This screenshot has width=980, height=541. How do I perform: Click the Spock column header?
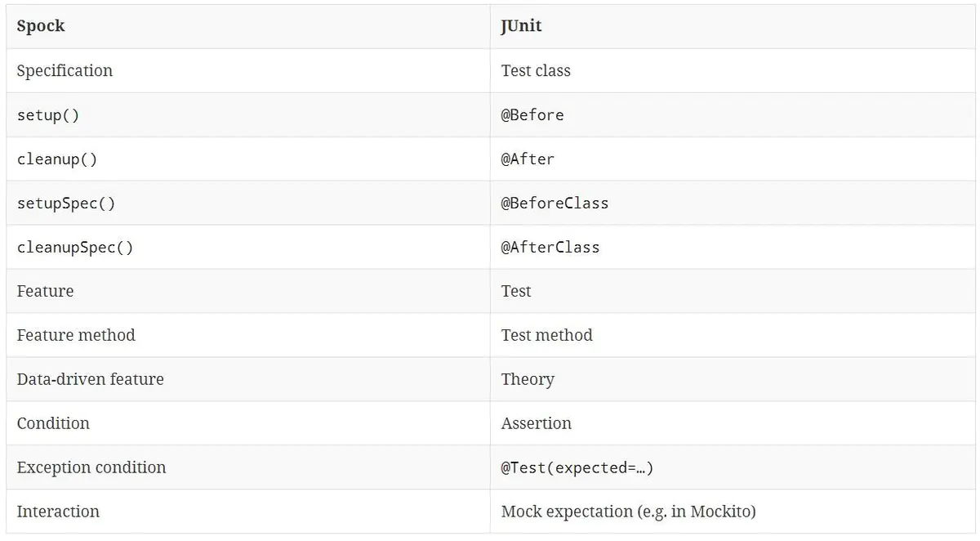tap(41, 26)
